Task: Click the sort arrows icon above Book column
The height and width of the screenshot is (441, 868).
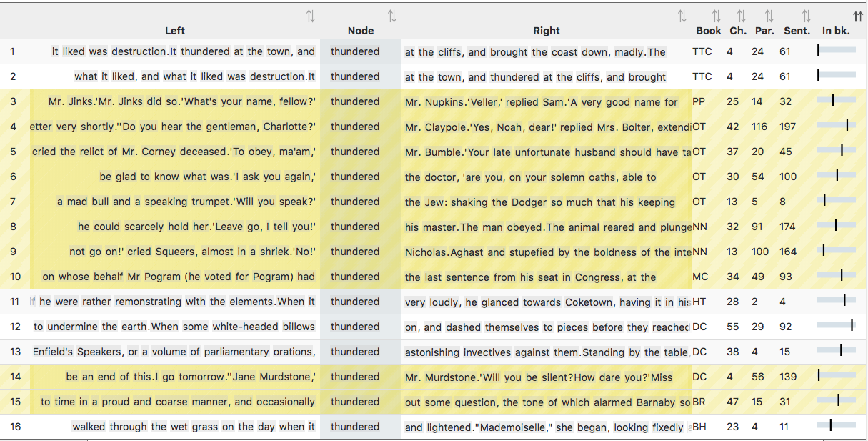Action: point(716,16)
